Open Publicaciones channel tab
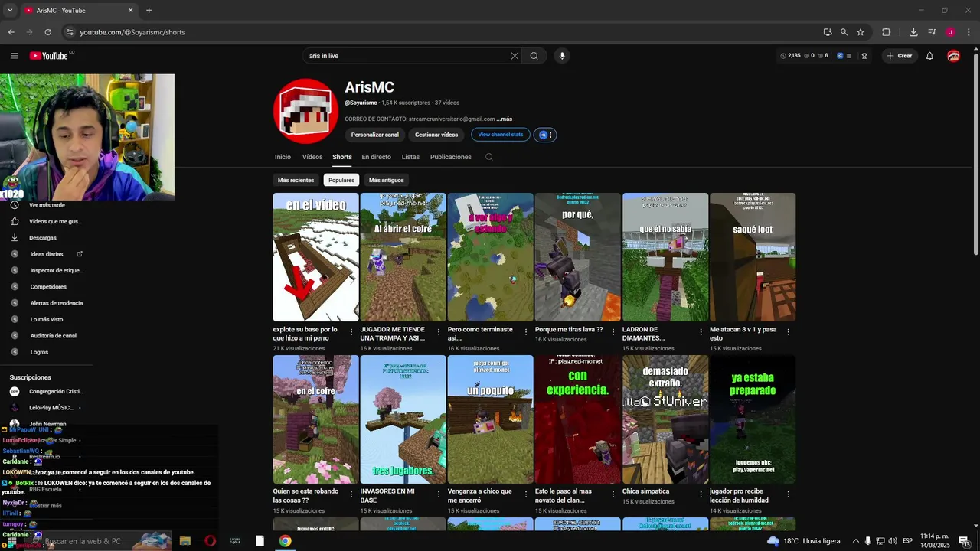The width and height of the screenshot is (980, 551). [x=451, y=157]
